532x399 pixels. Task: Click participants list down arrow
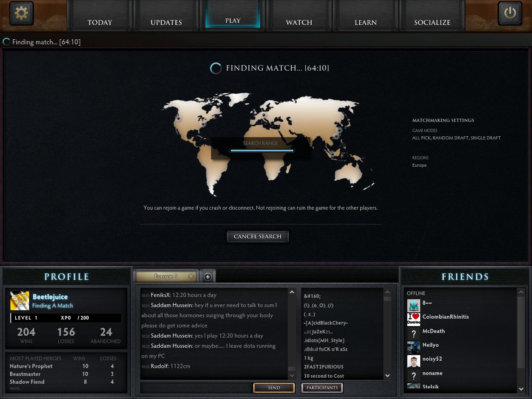[x=387, y=375]
